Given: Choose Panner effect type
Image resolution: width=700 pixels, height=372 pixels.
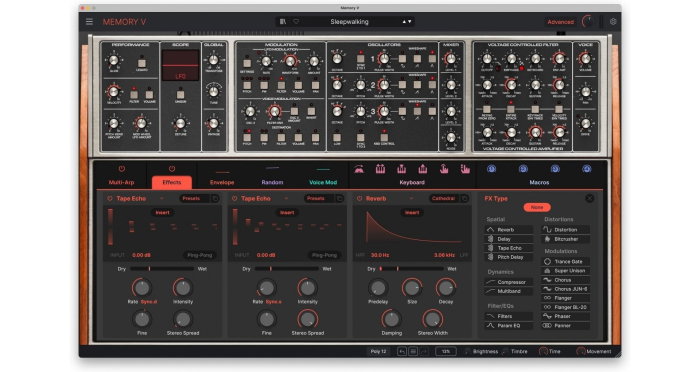Looking at the screenshot, I should click(x=566, y=326).
